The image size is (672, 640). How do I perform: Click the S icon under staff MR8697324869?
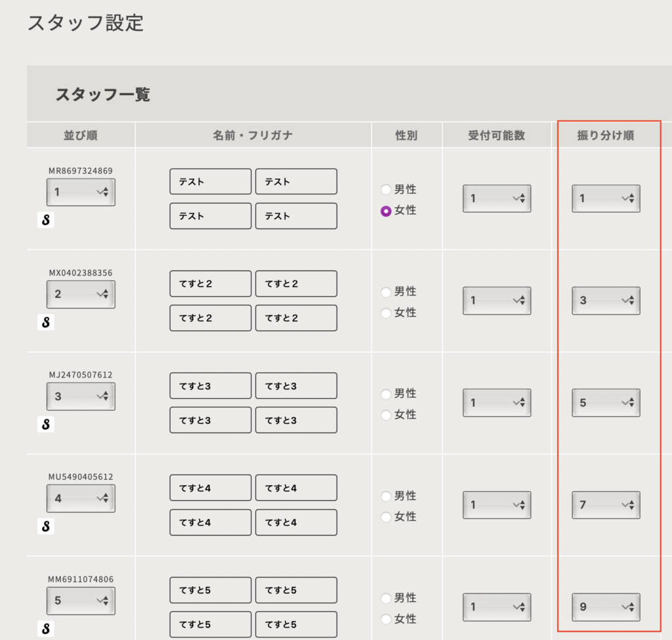click(45, 220)
